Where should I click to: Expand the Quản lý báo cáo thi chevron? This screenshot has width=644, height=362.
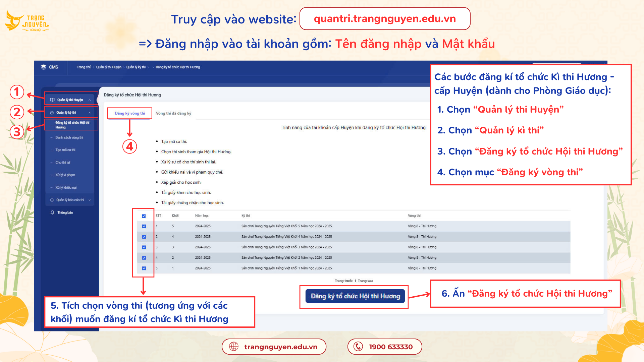click(x=90, y=200)
